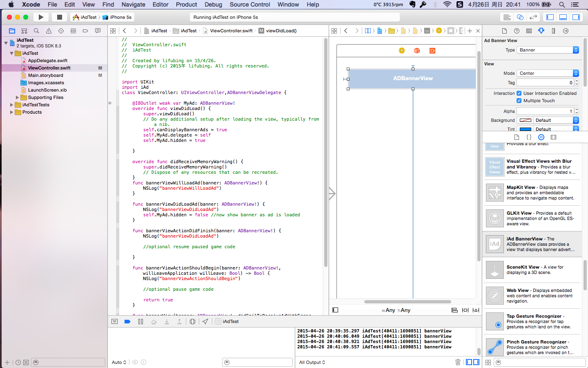Show the Project navigator folder icon
Image resolution: width=588 pixels, height=368 pixels.
tap(12, 31)
